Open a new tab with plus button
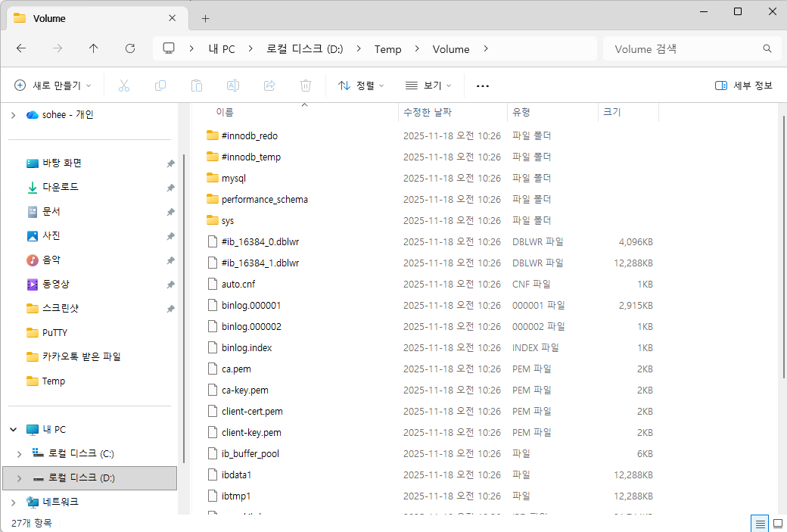The width and height of the screenshot is (787, 532). (205, 19)
